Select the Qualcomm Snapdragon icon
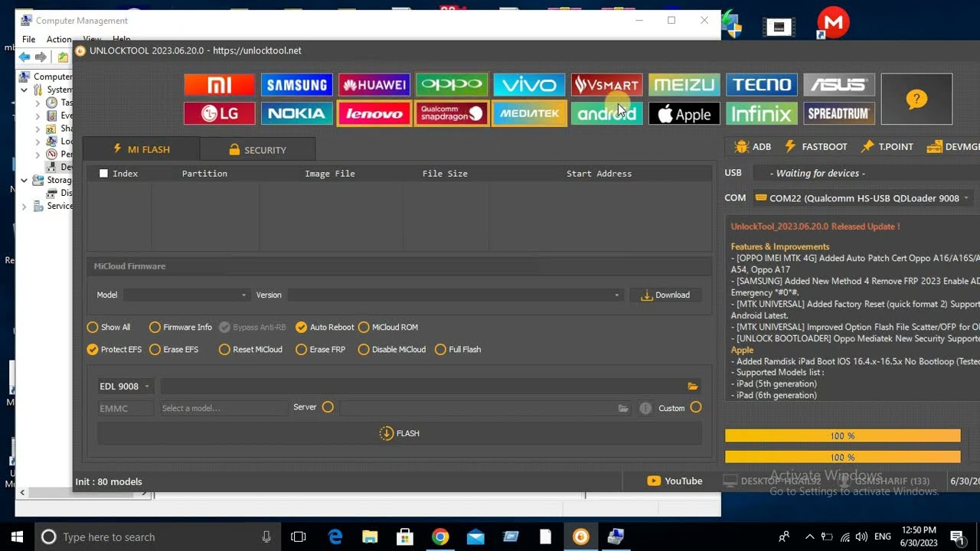 pos(452,114)
